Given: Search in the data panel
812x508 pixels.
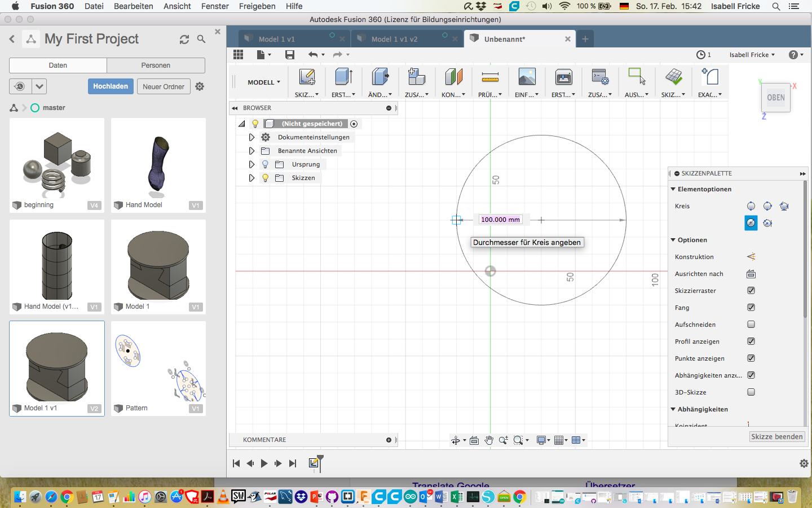Looking at the screenshot, I should [201, 39].
